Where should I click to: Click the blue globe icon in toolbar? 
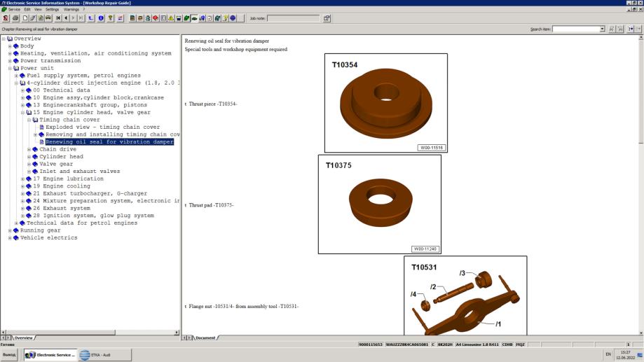pyautogui.click(x=233, y=18)
